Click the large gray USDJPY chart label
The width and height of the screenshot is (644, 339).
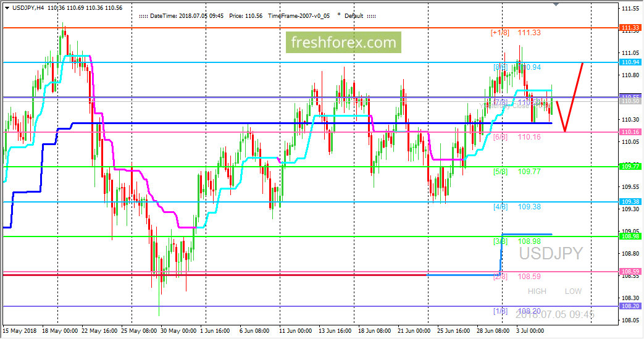(x=551, y=254)
